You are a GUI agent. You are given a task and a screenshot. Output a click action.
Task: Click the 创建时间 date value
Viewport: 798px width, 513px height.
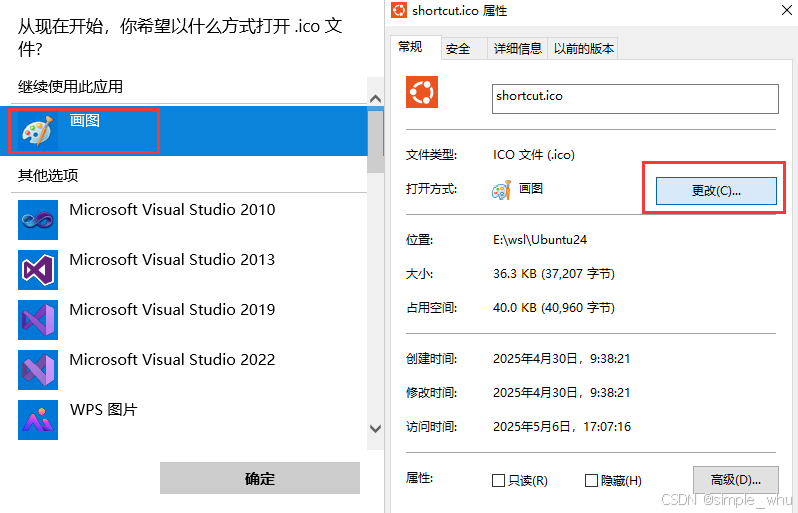tap(561, 359)
